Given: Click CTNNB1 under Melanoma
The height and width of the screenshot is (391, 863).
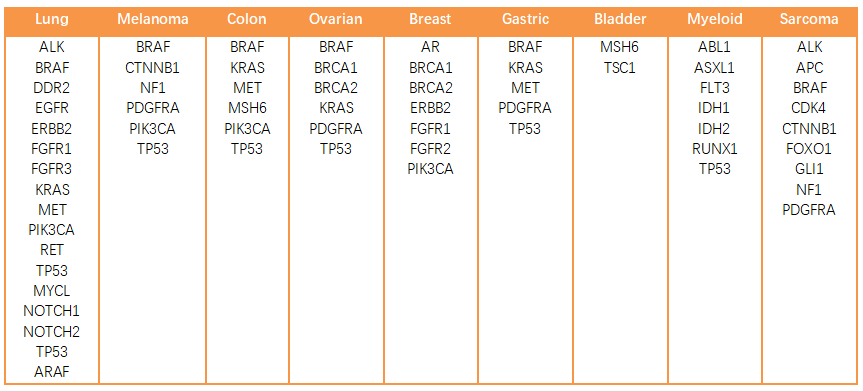Looking at the screenshot, I should click(152, 68).
